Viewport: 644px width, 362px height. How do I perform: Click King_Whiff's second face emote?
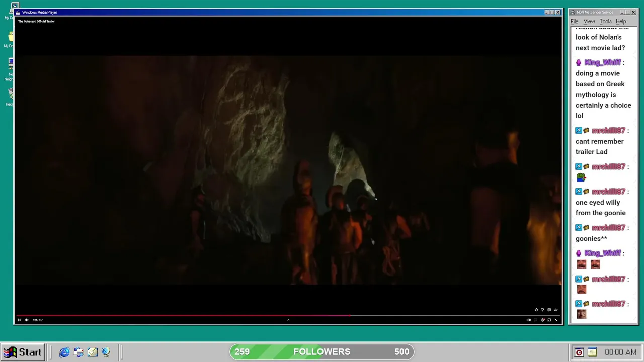(595, 264)
